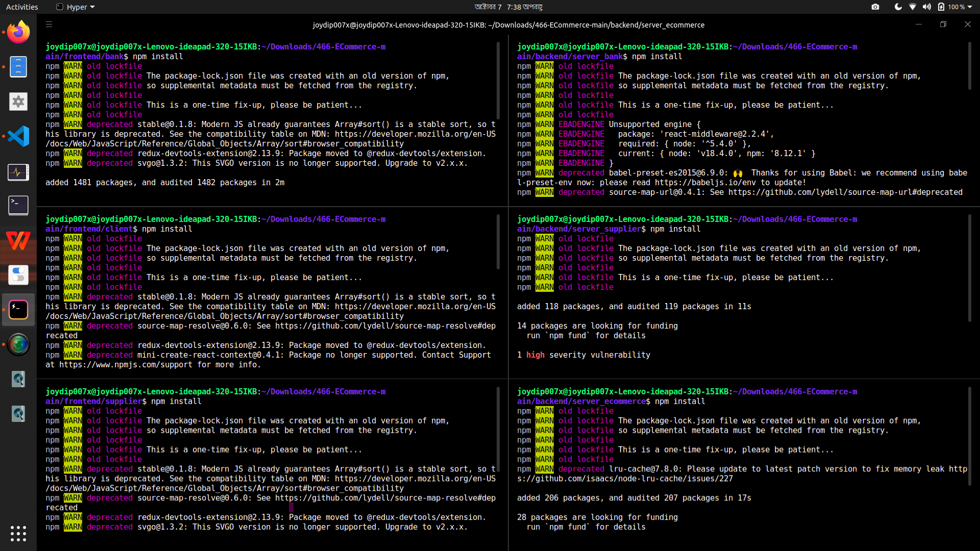Click 'EBADENGINE Unsupported engine {' line
Screen dimensions: 980x551
click(x=609, y=124)
